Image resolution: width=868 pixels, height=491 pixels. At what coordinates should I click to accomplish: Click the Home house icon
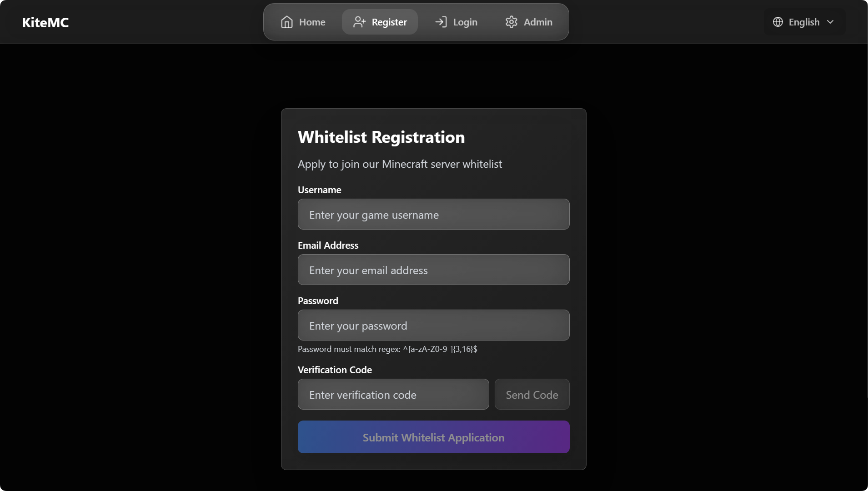(287, 22)
